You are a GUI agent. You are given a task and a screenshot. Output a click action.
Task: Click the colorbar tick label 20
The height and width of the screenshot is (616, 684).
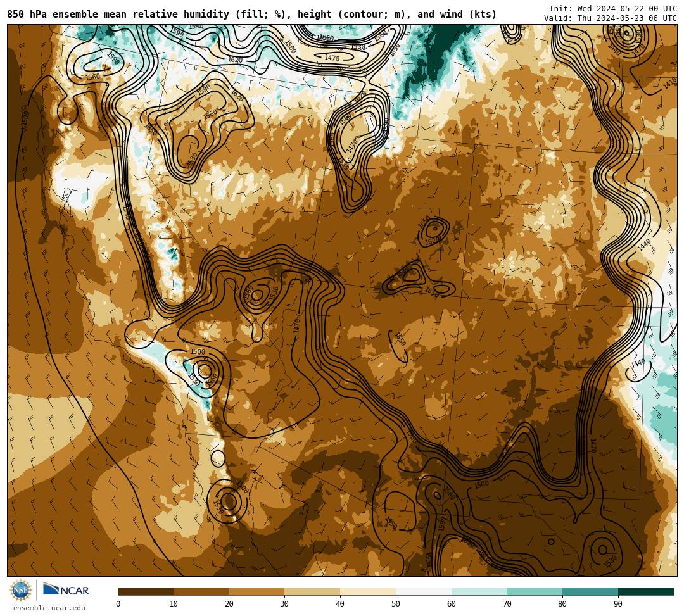229,604
